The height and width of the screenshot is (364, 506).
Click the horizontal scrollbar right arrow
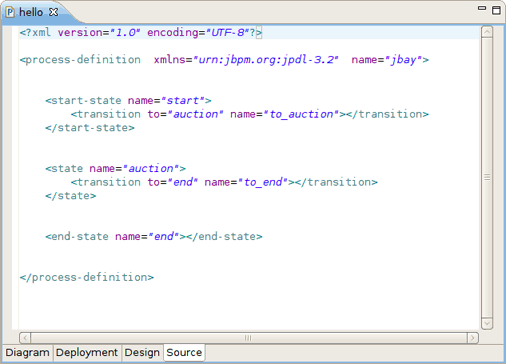click(x=472, y=338)
